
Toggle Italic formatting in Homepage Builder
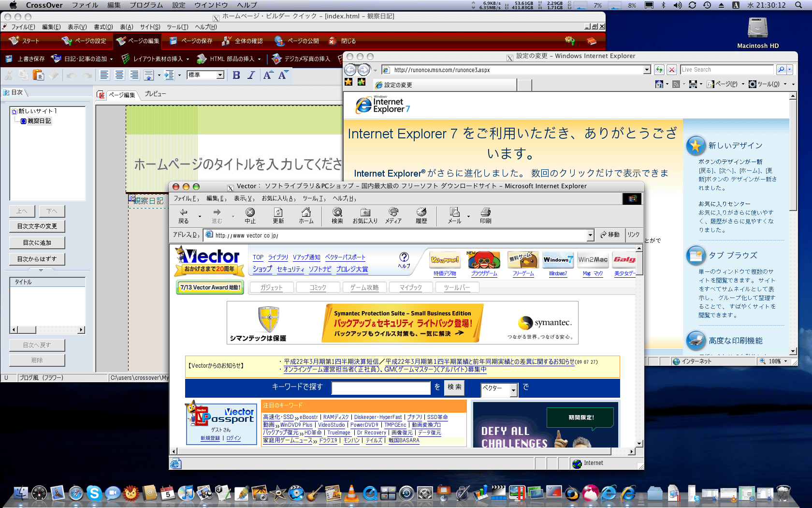point(251,75)
